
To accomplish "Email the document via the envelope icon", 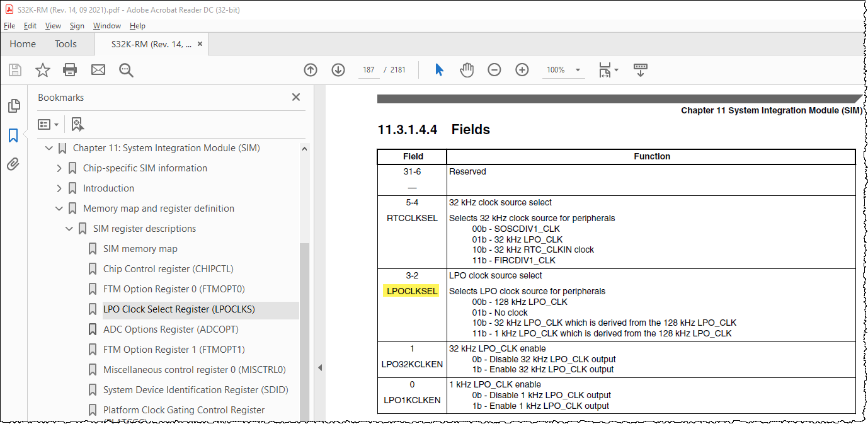I will (x=98, y=70).
